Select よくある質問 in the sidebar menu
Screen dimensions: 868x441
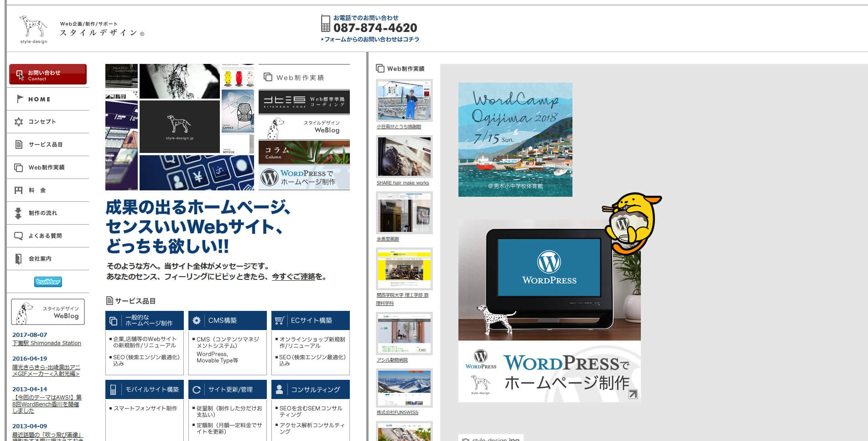[x=48, y=236]
